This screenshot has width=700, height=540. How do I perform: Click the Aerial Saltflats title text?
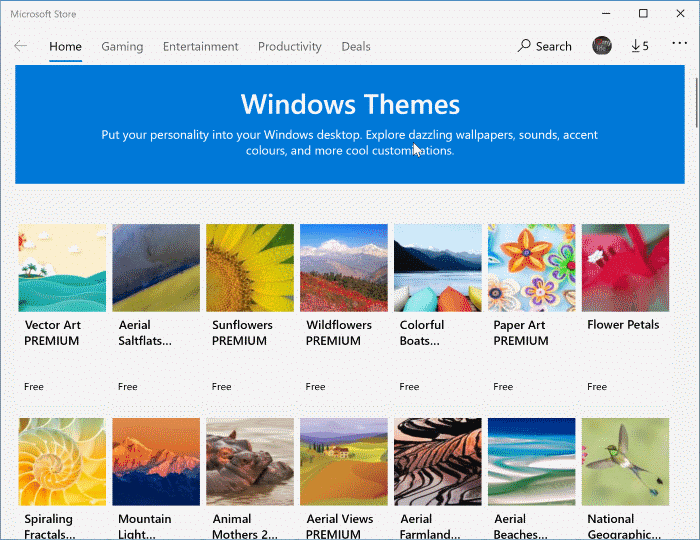point(145,333)
